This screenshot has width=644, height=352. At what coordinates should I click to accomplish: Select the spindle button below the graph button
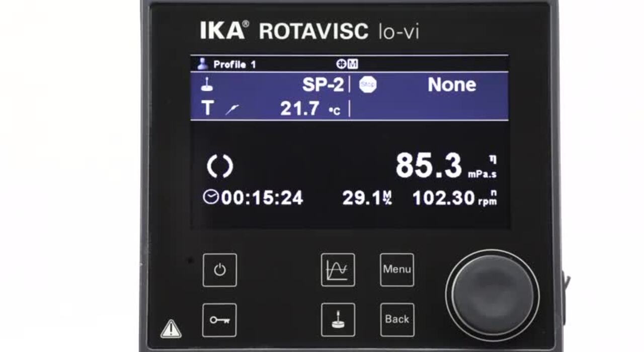[338, 320]
